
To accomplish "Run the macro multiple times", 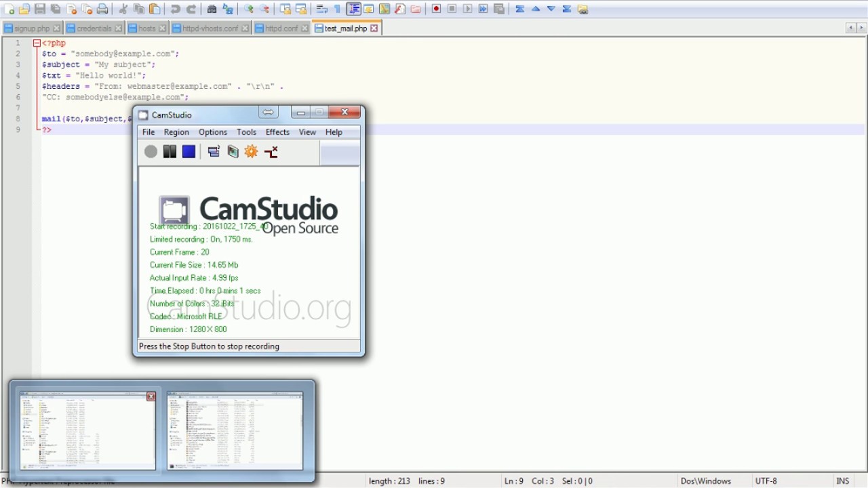I will 483,9.
